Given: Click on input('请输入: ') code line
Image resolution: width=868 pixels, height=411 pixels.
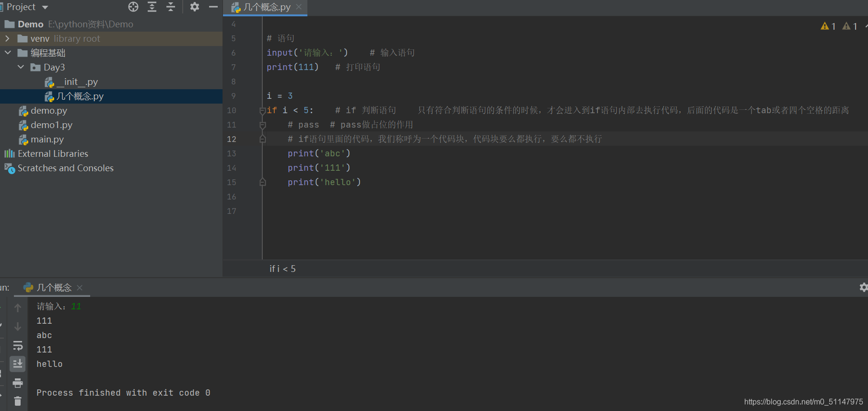Looking at the screenshot, I should click(x=307, y=53).
